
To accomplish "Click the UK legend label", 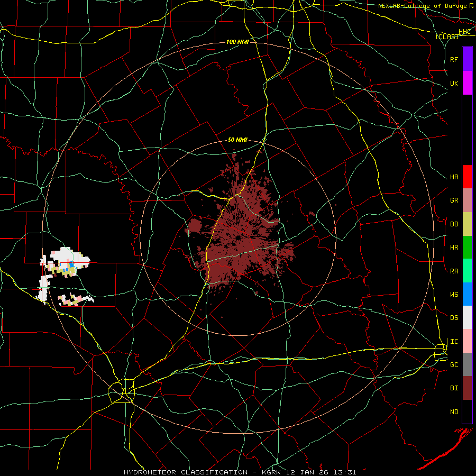I will pyautogui.click(x=454, y=83).
